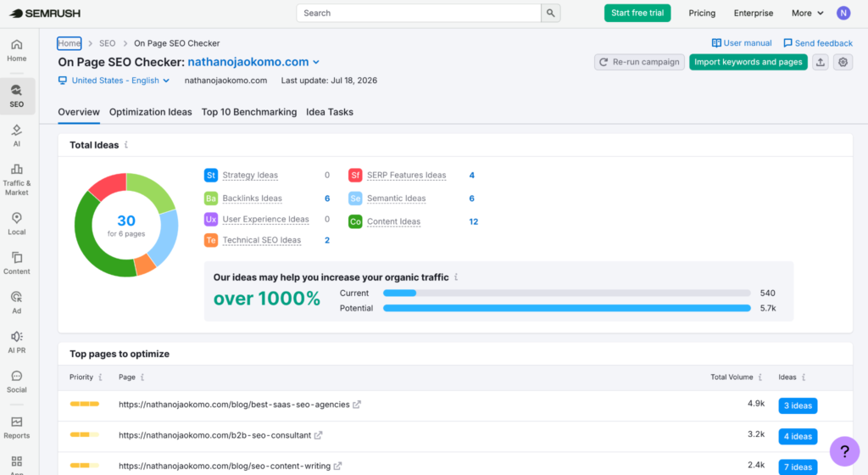Open the Home sidebar icon
The height and width of the screenshot is (475, 868).
pyautogui.click(x=17, y=50)
